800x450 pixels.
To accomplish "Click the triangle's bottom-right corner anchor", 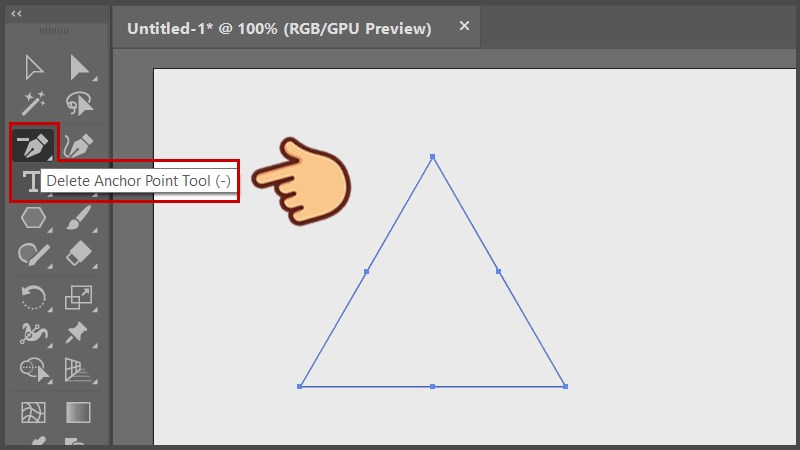I will pos(565,386).
